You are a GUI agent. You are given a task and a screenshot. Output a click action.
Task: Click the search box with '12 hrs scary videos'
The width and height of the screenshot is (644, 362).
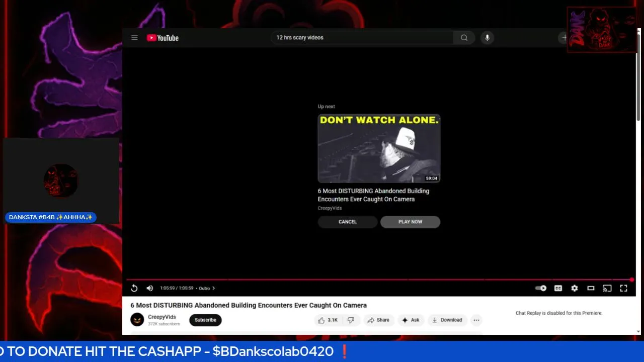click(362, 38)
